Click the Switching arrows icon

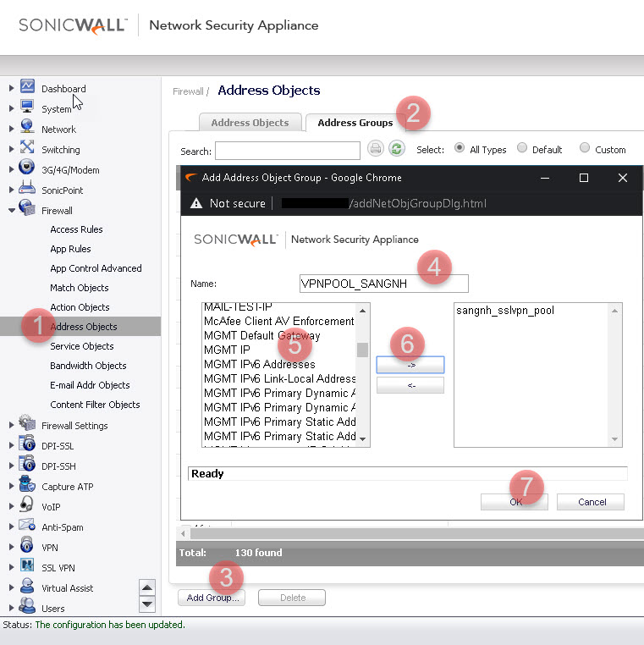[x=27, y=146]
